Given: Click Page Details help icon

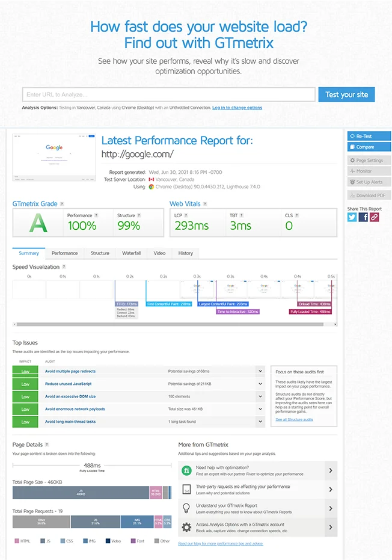Looking at the screenshot, I should click(x=47, y=445).
